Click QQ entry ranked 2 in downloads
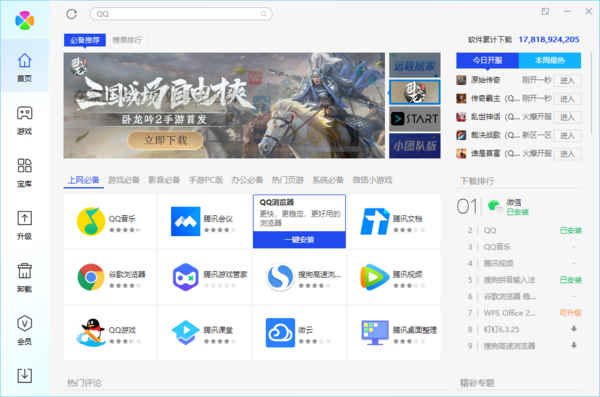 click(x=490, y=230)
